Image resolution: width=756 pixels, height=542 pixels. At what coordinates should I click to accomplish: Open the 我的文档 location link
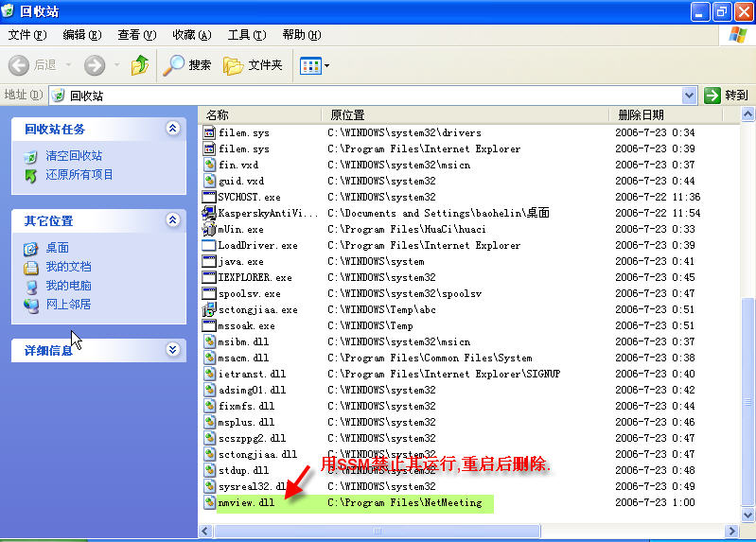tap(68, 267)
